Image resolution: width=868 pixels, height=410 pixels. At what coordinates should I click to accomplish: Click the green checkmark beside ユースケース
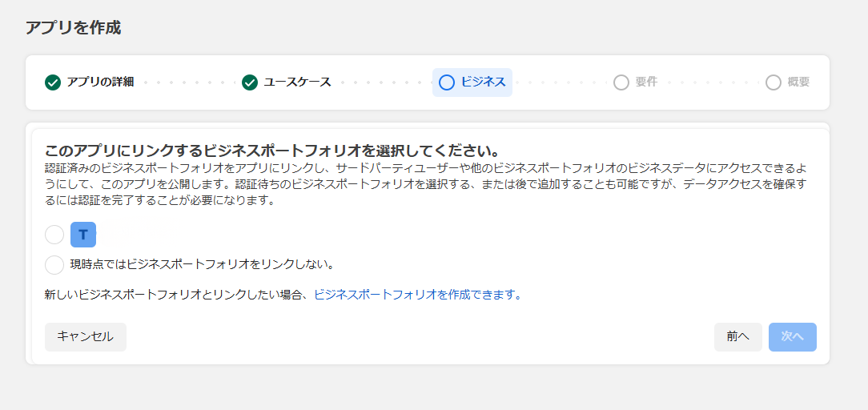click(x=250, y=82)
